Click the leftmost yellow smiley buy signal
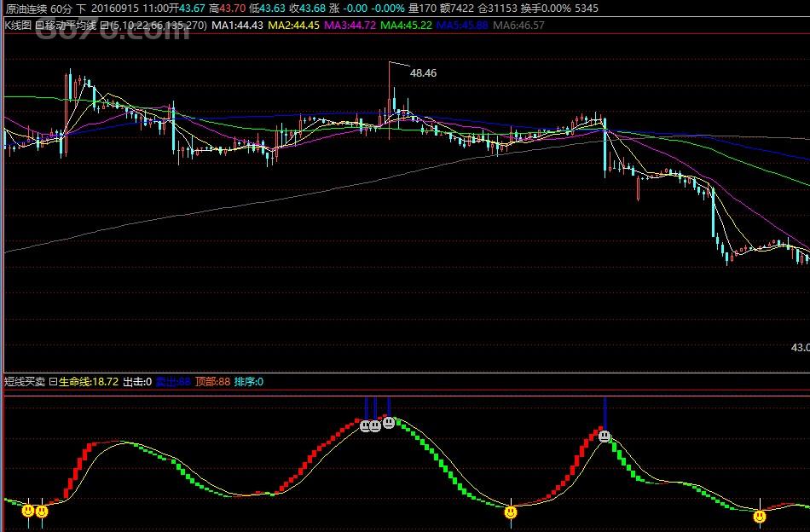The image size is (810, 532). tap(28, 511)
